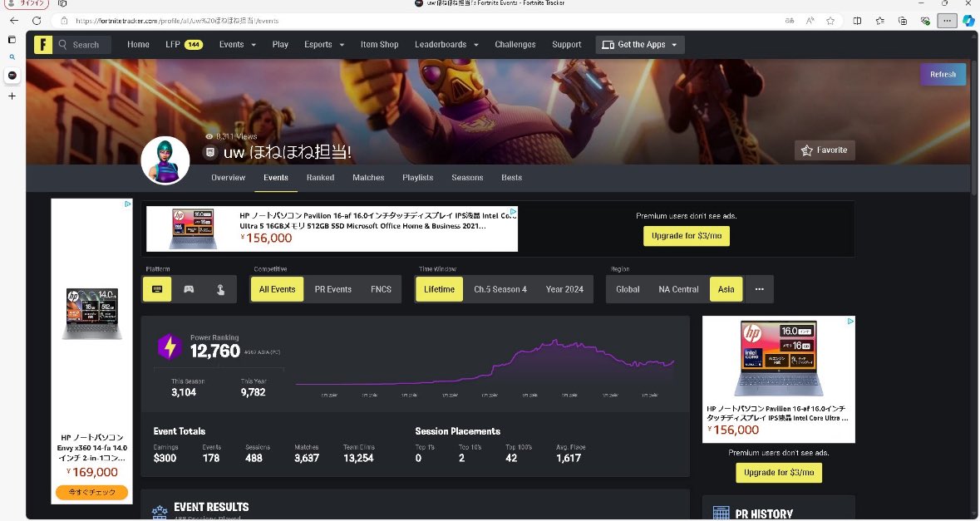Click the PR History chart icon
The height and width of the screenshot is (521, 980).
721,514
